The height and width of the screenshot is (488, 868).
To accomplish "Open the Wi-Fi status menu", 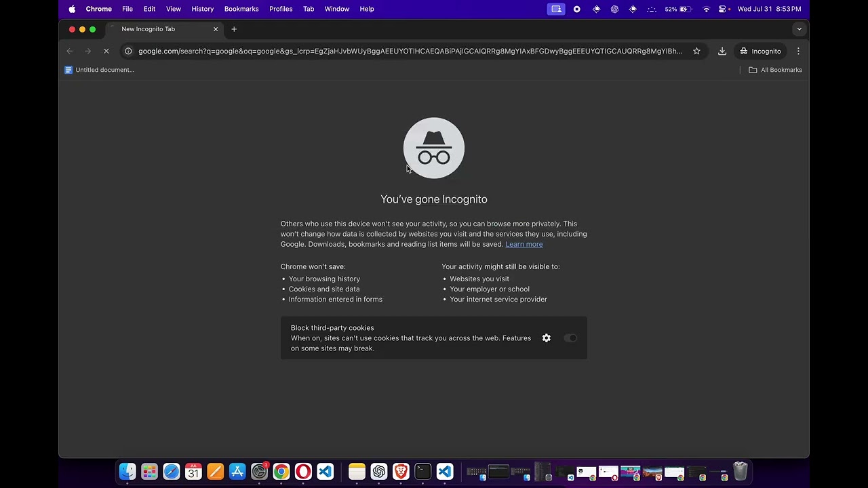I will click(x=706, y=9).
